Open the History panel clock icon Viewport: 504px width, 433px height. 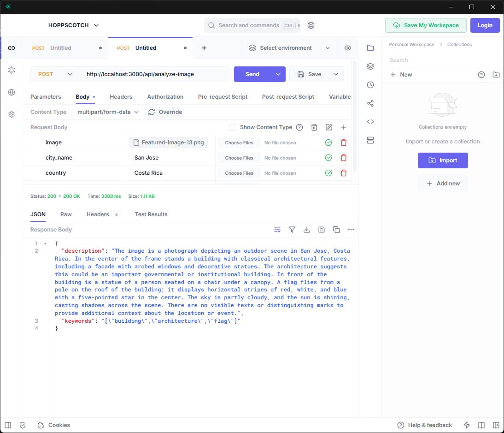pyautogui.click(x=370, y=85)
